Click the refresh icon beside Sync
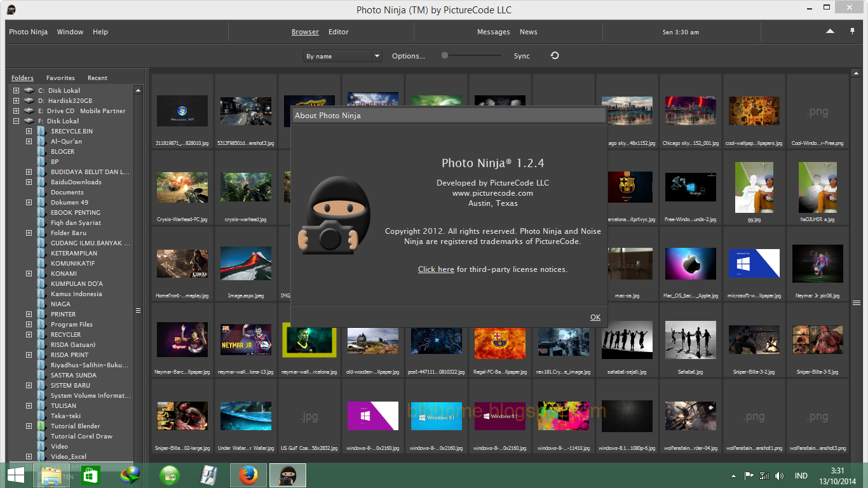This screenshot has height=488, width=868. tap(555, 56)
